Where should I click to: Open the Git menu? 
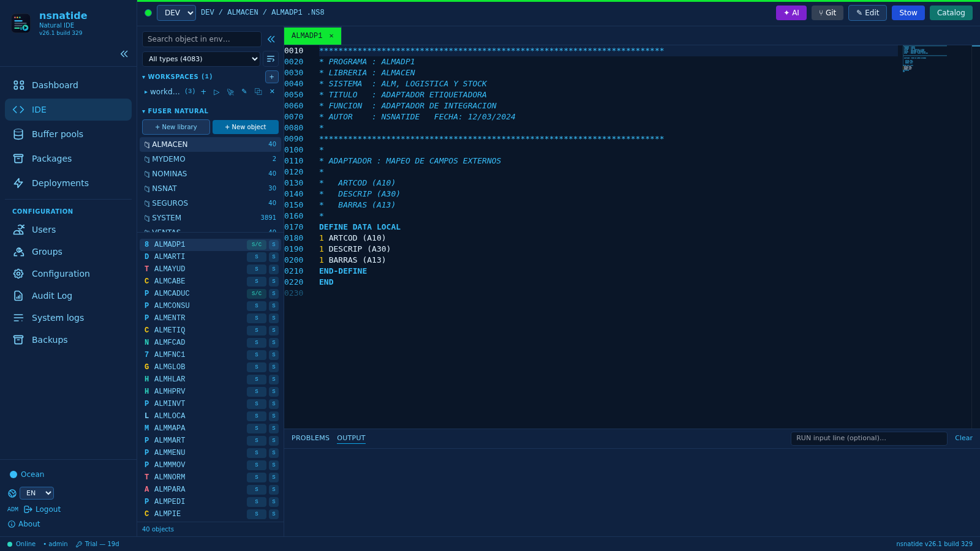point(827,13)
